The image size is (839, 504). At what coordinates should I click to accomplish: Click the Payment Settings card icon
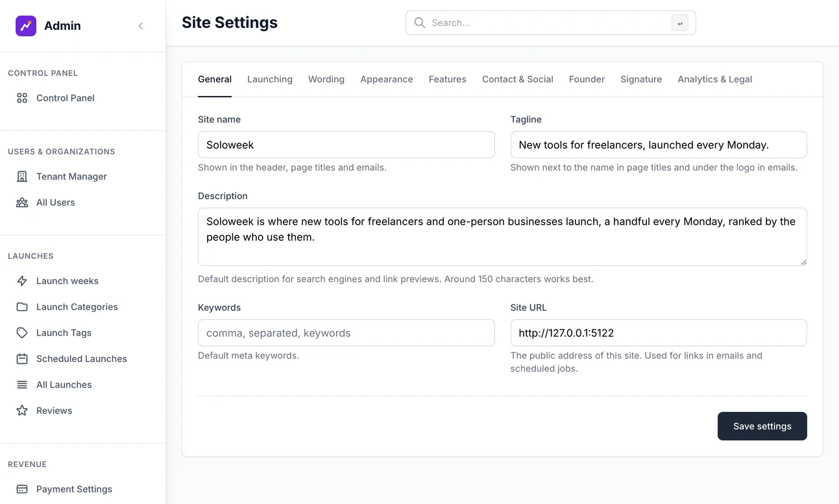pos(22,489)
